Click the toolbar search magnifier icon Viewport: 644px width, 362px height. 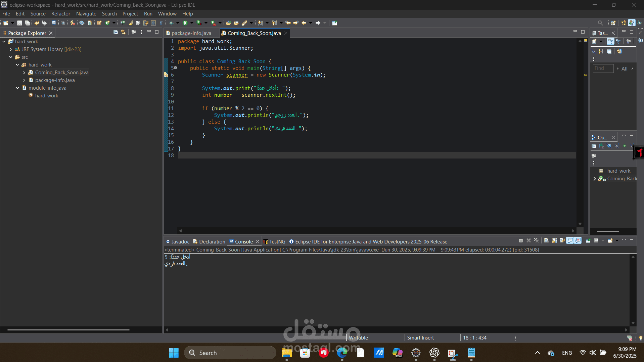click(x=600, y=23)
